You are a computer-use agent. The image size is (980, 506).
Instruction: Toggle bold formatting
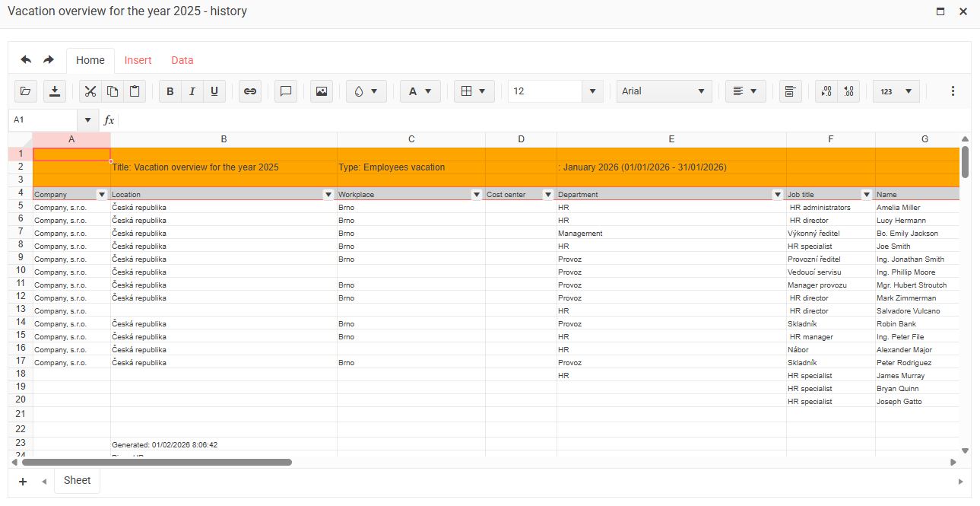(x=170, y=91)
